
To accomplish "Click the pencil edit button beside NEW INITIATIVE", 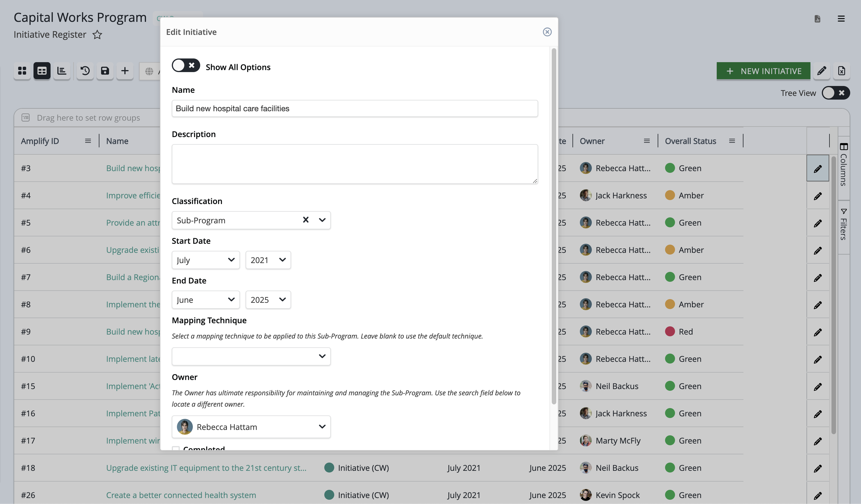I will point(822,71).
